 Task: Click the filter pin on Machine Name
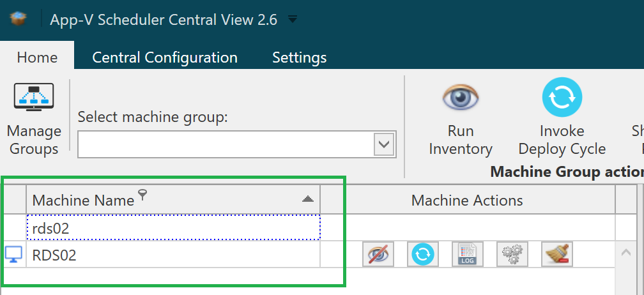[142, 196]
